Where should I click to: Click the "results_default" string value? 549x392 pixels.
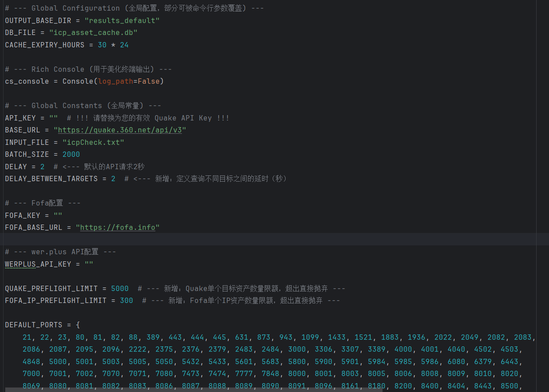click(x=122, y=21)
